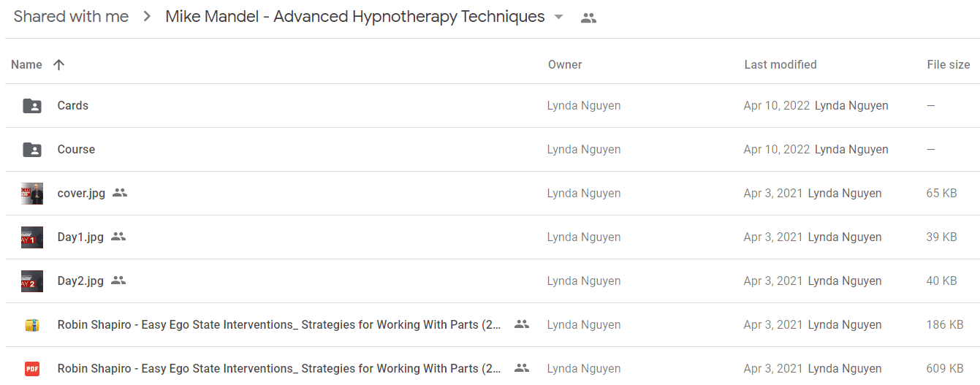The width and height of the screenshot is (980, 385).
Task: Click shared people icon next to Day1.jpg
Action: point(118,237)
